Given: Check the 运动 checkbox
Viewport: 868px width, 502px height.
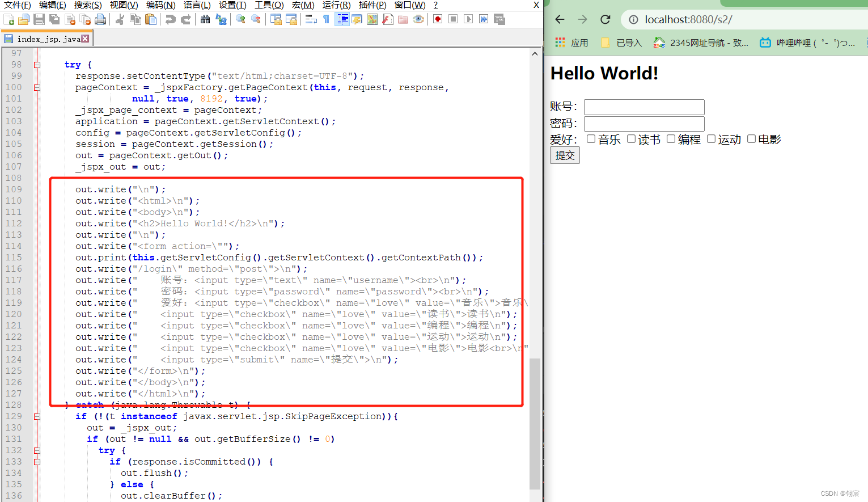Looking at the screenshot, I should (711, 139).
